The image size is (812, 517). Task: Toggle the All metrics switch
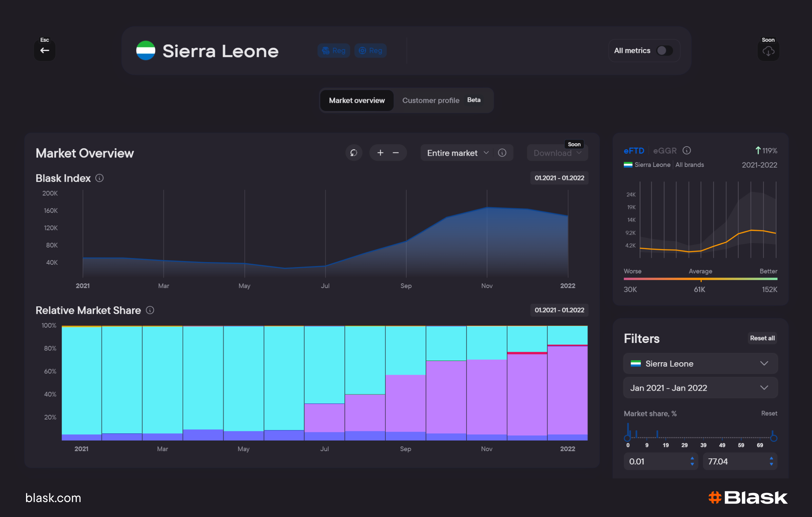[664, 51]
